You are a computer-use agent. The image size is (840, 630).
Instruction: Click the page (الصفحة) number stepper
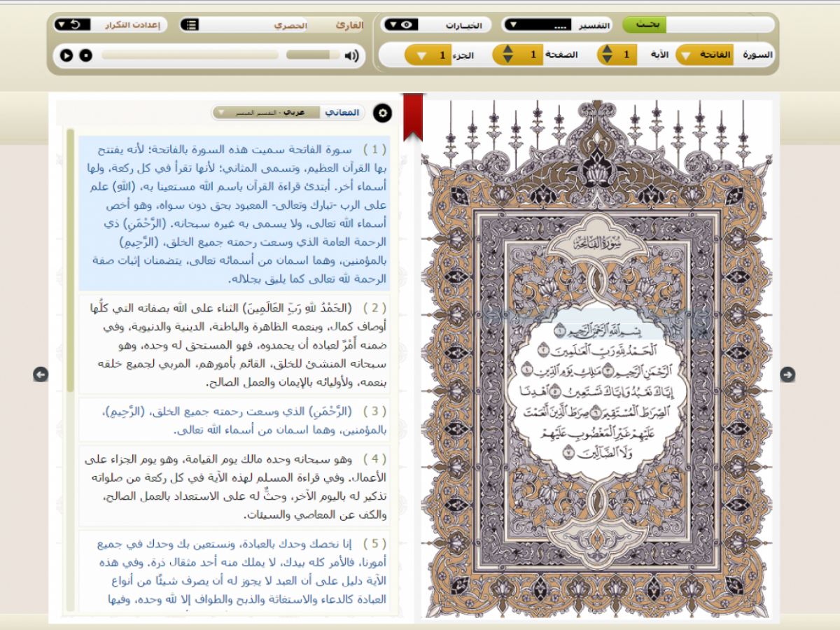point(507,55)
